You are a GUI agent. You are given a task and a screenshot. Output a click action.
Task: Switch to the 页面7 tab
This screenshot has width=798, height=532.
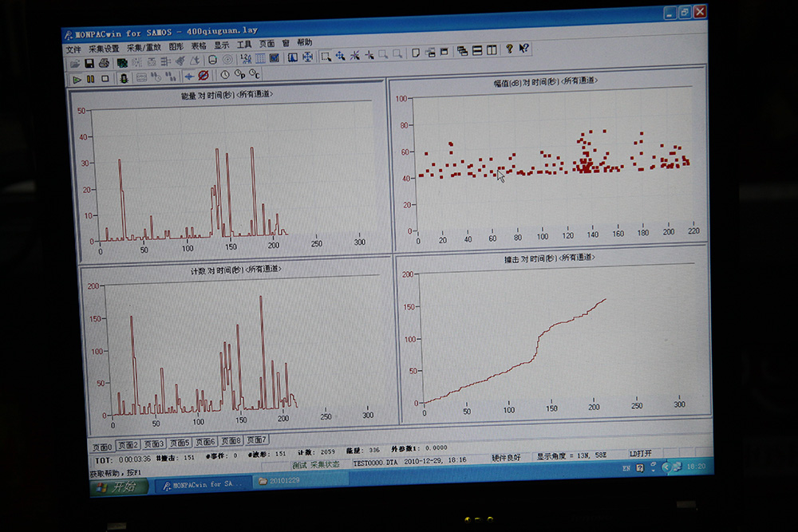point(257,439)
